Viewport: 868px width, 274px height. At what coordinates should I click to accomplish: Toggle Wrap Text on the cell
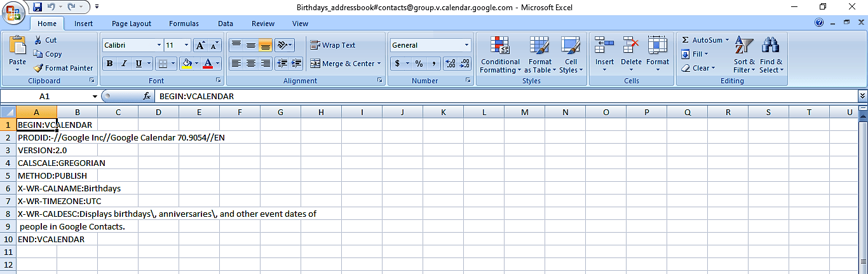coord(315,45)
